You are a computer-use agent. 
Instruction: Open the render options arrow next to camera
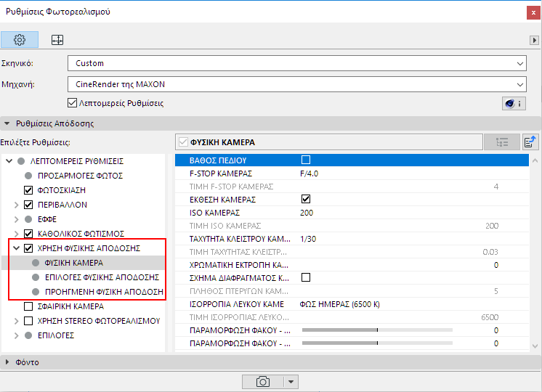click(x=291, y=381)
